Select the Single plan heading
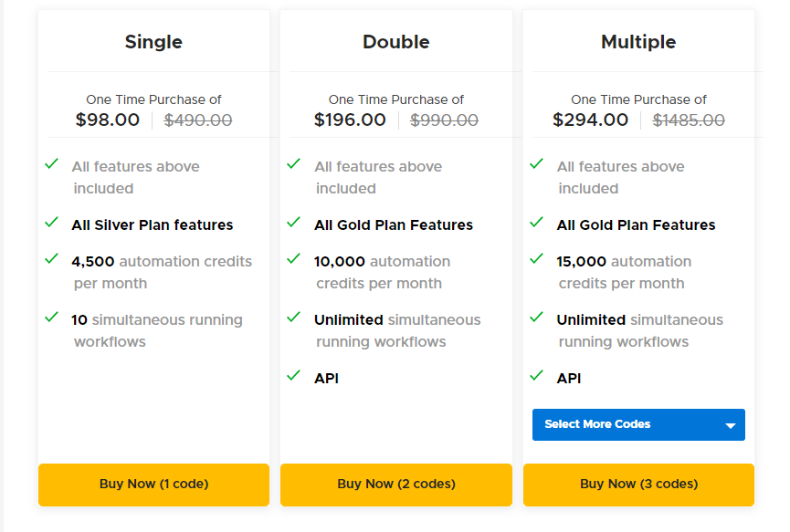Image resolution: width=790 pixels, height=532 pixels. coord(153,42)
